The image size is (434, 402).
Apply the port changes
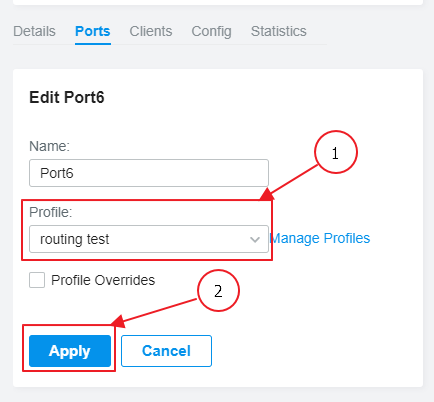70,351
